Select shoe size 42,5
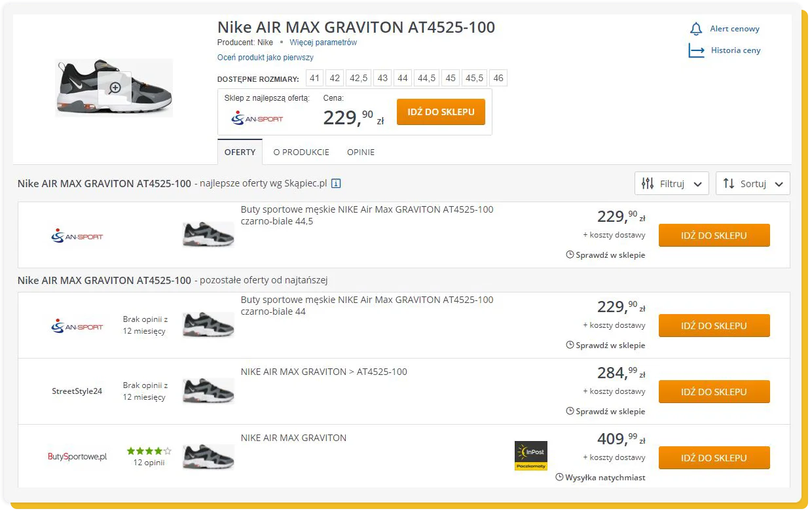The image size is (812, 513). tap(358, 79)
